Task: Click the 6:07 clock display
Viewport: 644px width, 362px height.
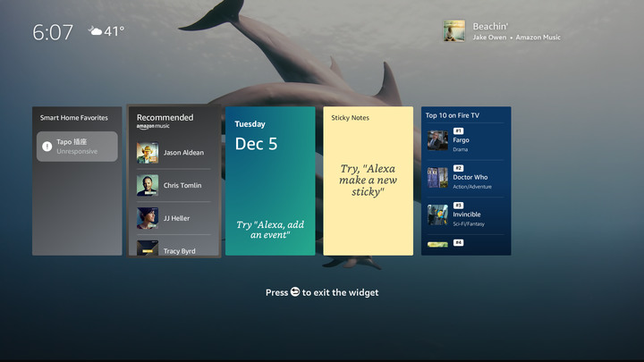Action: pyautogui.click(x=53, y=32)
